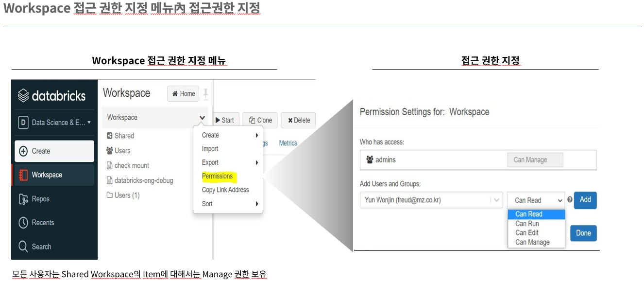Select Permissions from the context menu
The image size is (644, 284).
[217, 176]
